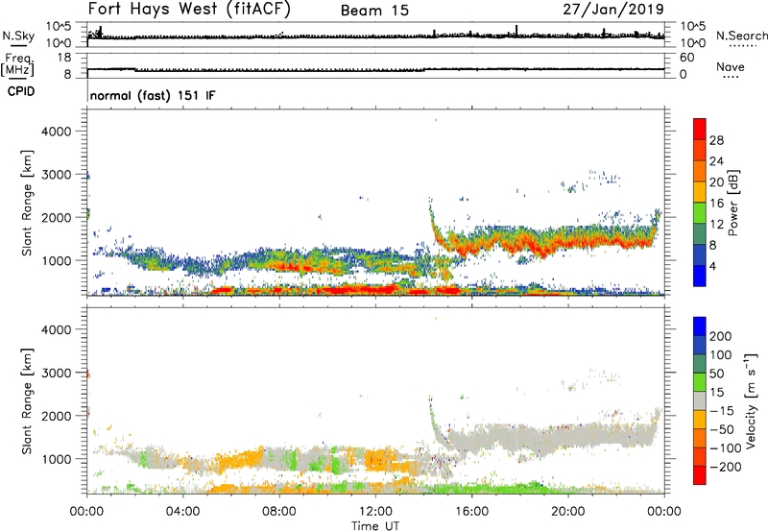This screenshot has height=532, width=768.
Task: Click the bright green Velocity segment between 50 and 15
Action: [700, 382]
